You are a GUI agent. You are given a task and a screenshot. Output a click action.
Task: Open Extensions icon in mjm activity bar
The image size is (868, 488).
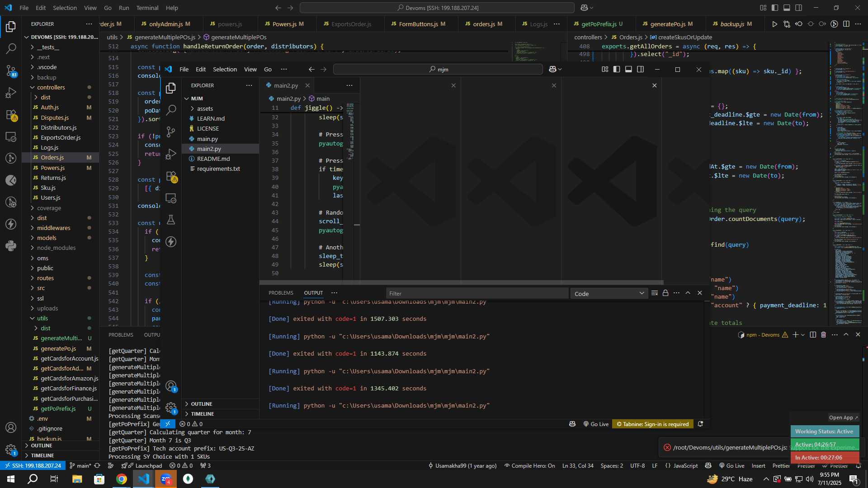pyautogui.click(x=171, y=176)
